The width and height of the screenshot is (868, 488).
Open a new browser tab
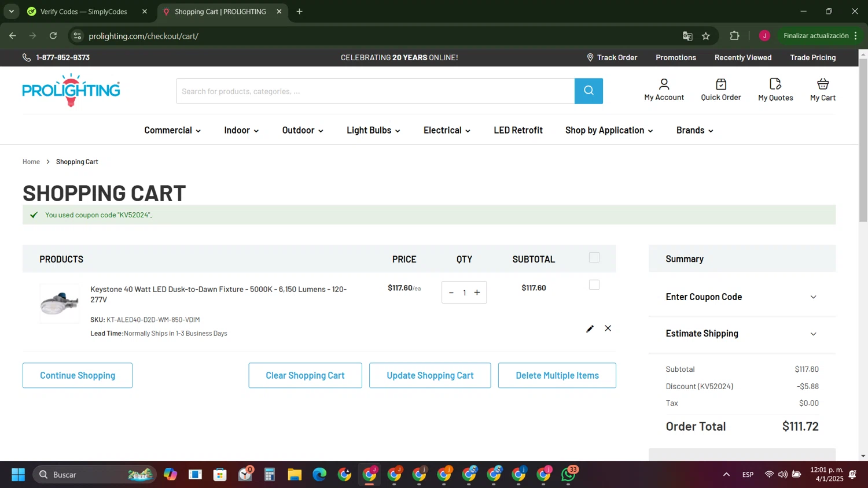point(299,12)
